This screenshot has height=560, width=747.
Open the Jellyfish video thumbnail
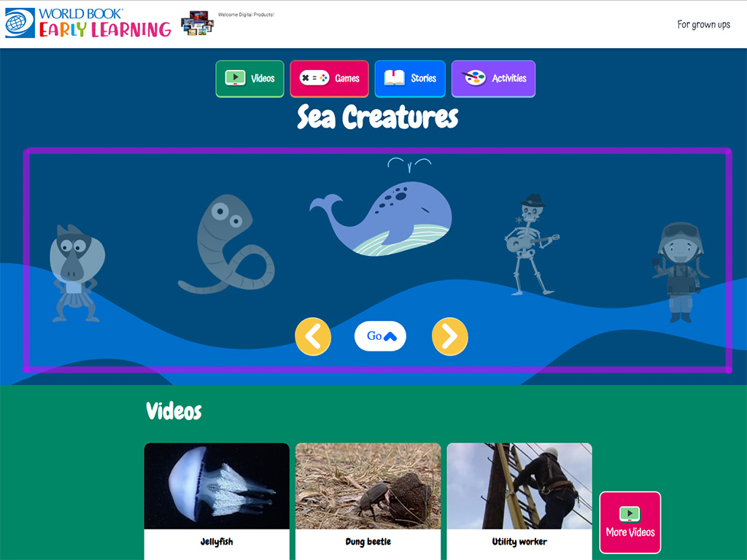pos(217,486)
